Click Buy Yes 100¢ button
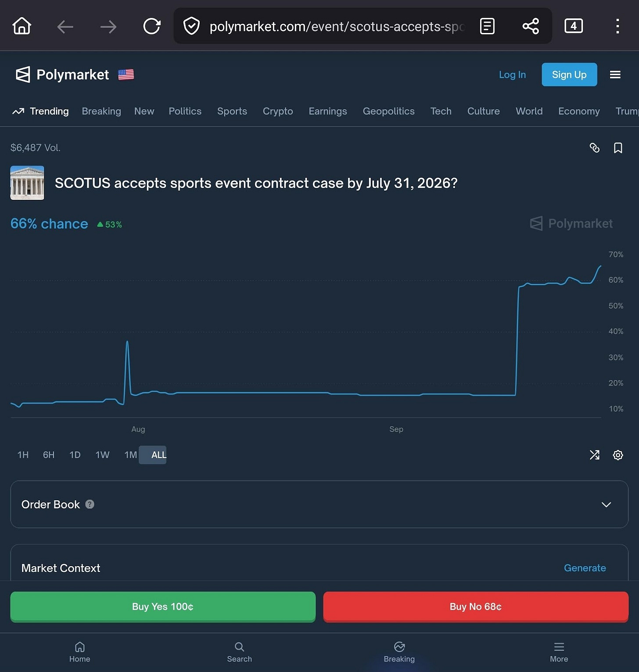This screenshot has width=639, height=672. coord(163,607)
